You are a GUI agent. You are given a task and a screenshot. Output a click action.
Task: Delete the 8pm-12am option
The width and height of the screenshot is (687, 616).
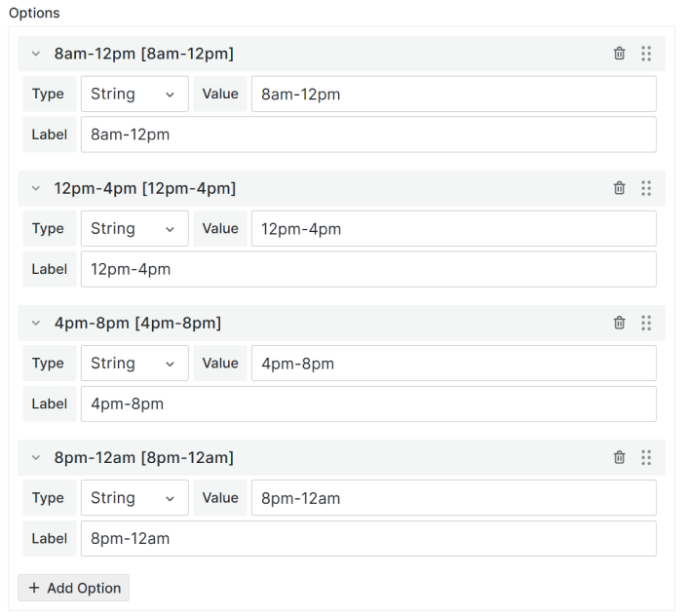(619, 457)
